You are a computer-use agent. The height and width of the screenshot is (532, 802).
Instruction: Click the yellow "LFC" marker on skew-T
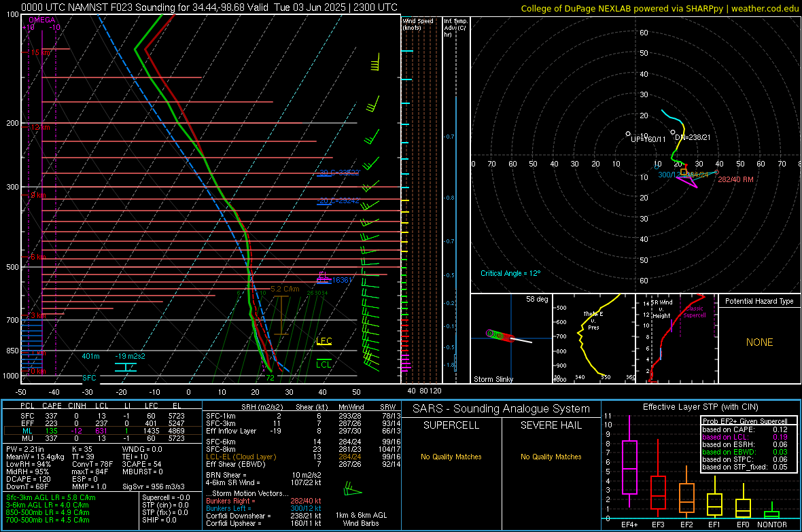point(324,340)
